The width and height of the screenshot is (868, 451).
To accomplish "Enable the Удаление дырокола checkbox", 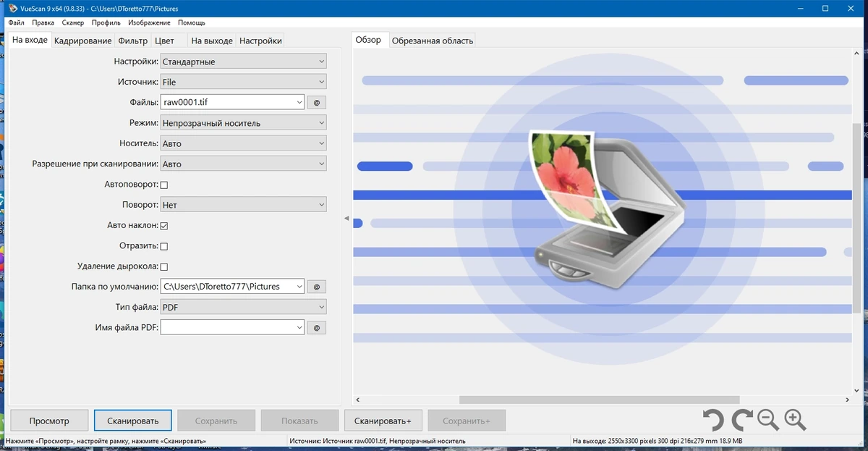I will point(164,267).
